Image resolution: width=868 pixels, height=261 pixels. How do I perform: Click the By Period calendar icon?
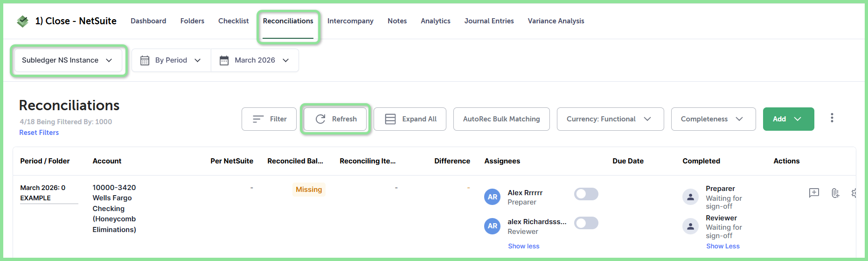(x=145, y=60)
